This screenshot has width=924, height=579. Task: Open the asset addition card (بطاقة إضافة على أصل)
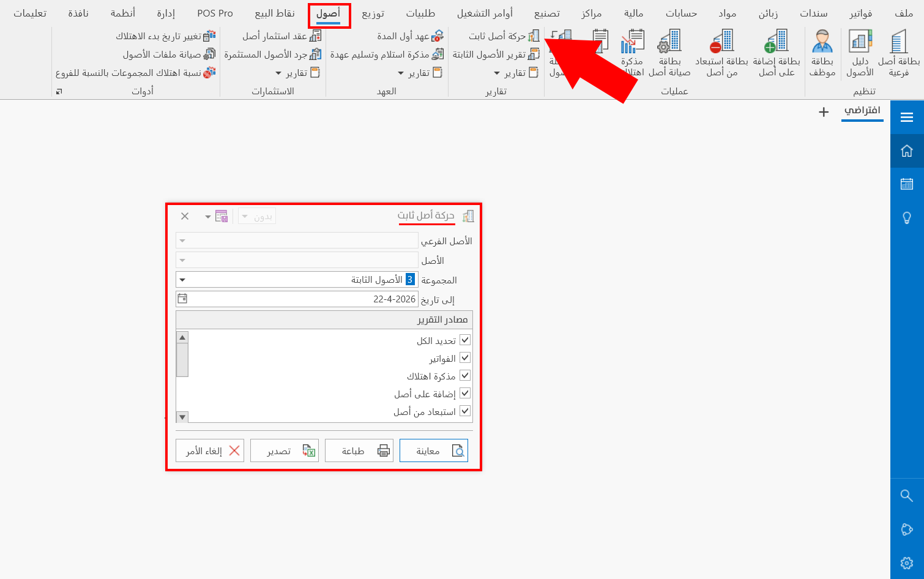(x=777, y=54)
